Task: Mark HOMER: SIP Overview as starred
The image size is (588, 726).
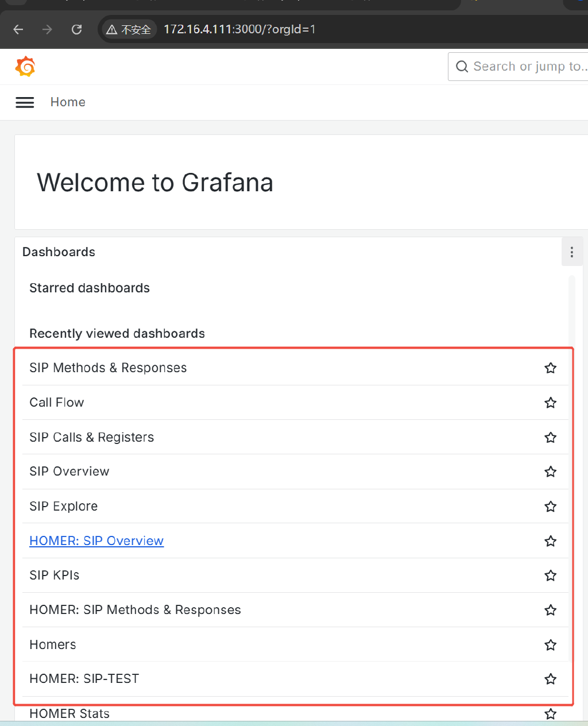Action: tap(550, 541)
